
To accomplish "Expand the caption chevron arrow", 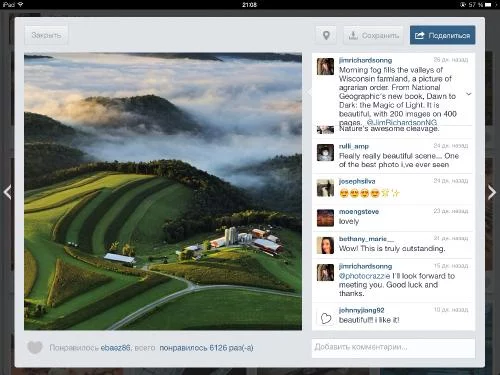I will coord(469,94).
